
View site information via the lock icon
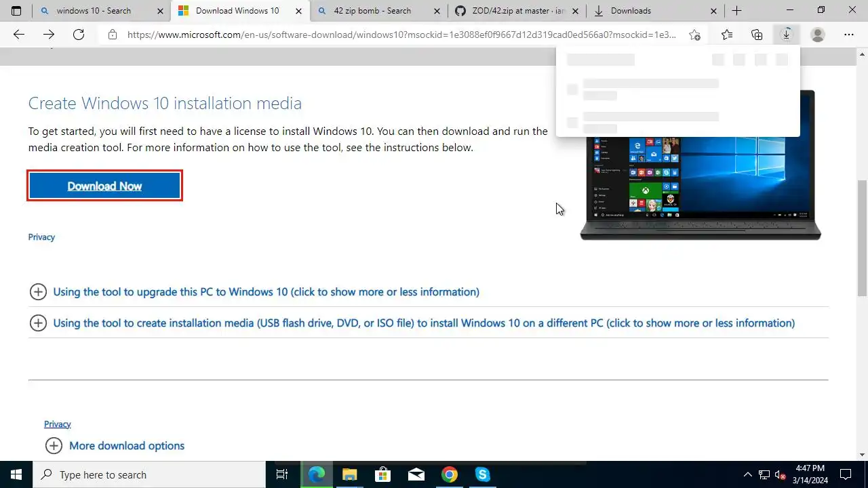pos(113,35)
